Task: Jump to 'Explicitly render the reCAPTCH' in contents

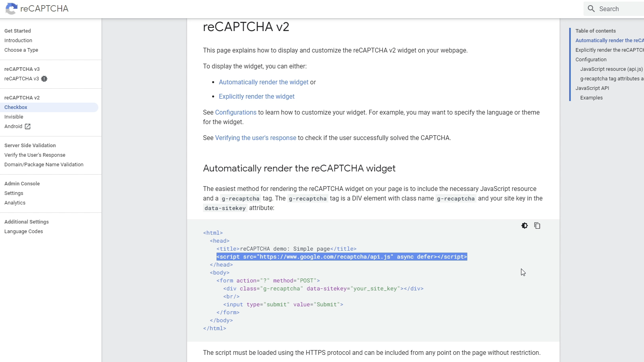Action: point(609,50)
